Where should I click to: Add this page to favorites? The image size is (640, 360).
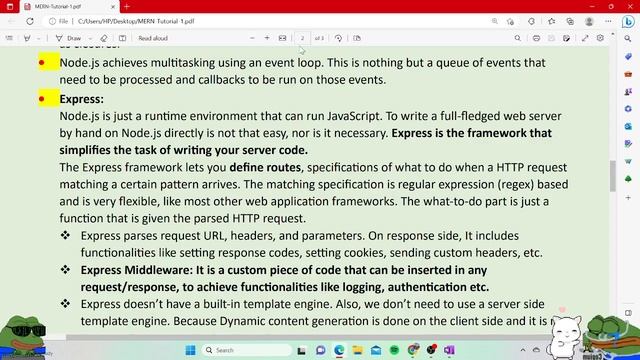(510, 21)
